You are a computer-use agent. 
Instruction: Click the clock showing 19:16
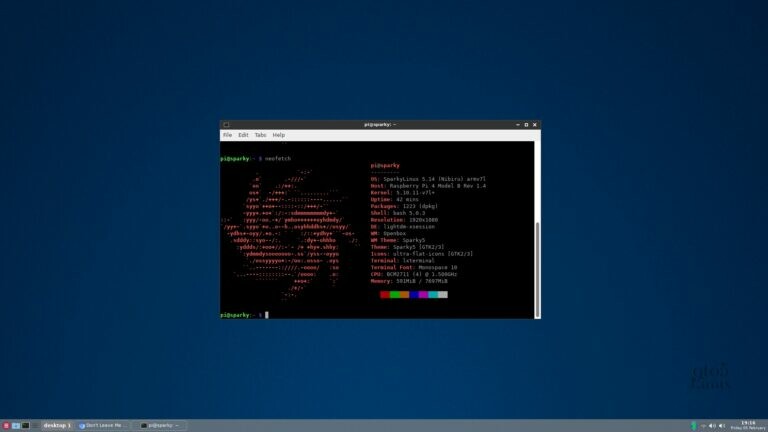tap(747, 425)
